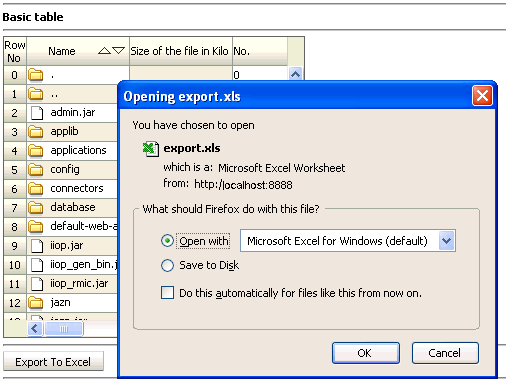Image resolution: width=506 pixels, height=385 pixels.
Task: Click the http://localhost:8888 source text
Action: pos(243,185)
